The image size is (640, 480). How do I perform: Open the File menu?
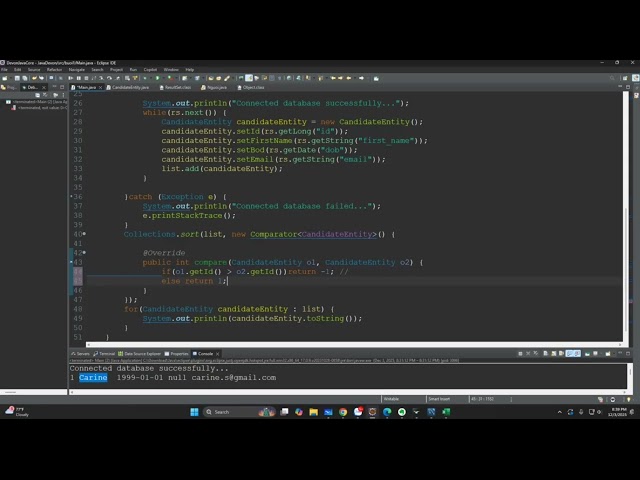coord(4,70)
